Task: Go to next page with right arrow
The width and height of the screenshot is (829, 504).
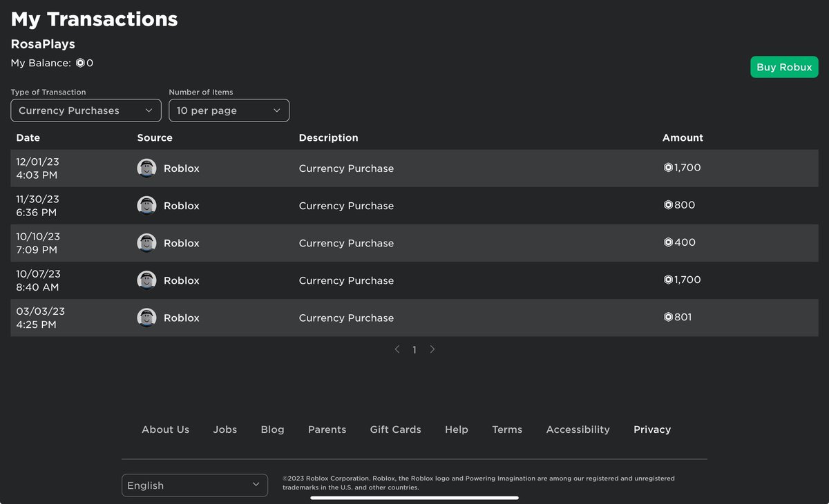Action: 432,349
